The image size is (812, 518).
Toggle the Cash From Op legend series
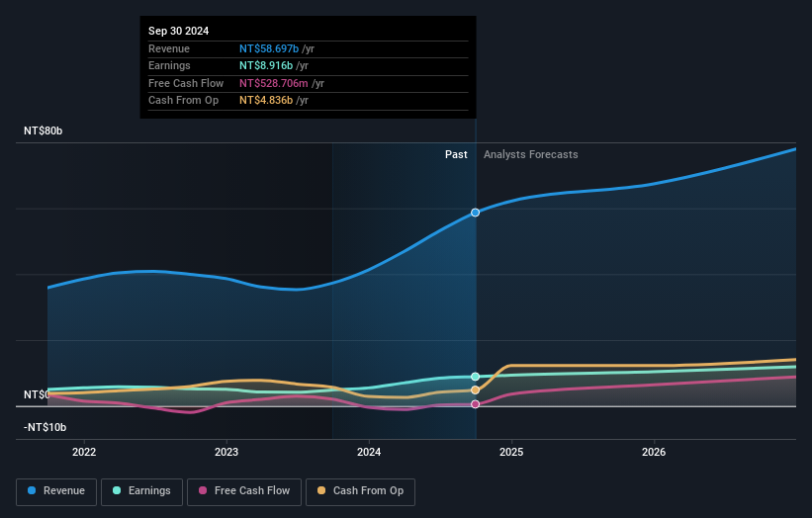[360, 491]
